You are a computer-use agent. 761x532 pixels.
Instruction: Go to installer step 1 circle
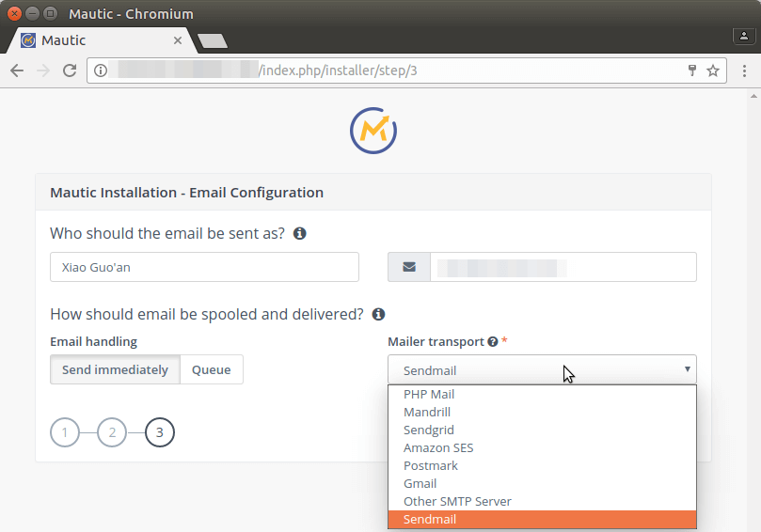(x=65, y=432)
